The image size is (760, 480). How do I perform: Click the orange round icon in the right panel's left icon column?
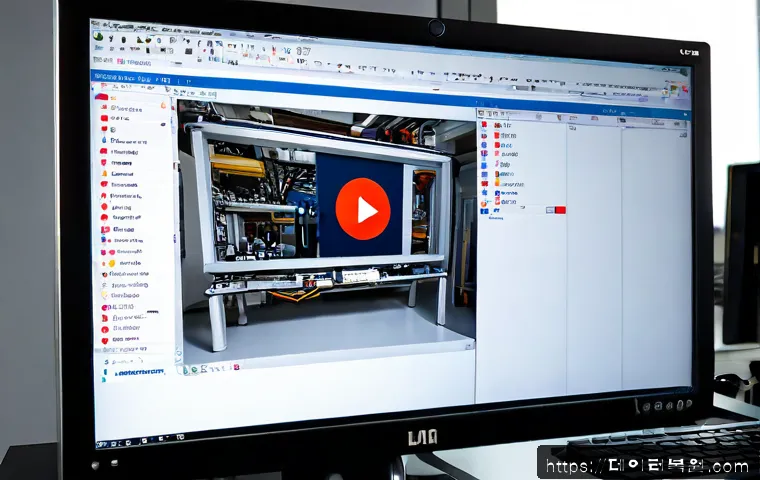(484, 204)
